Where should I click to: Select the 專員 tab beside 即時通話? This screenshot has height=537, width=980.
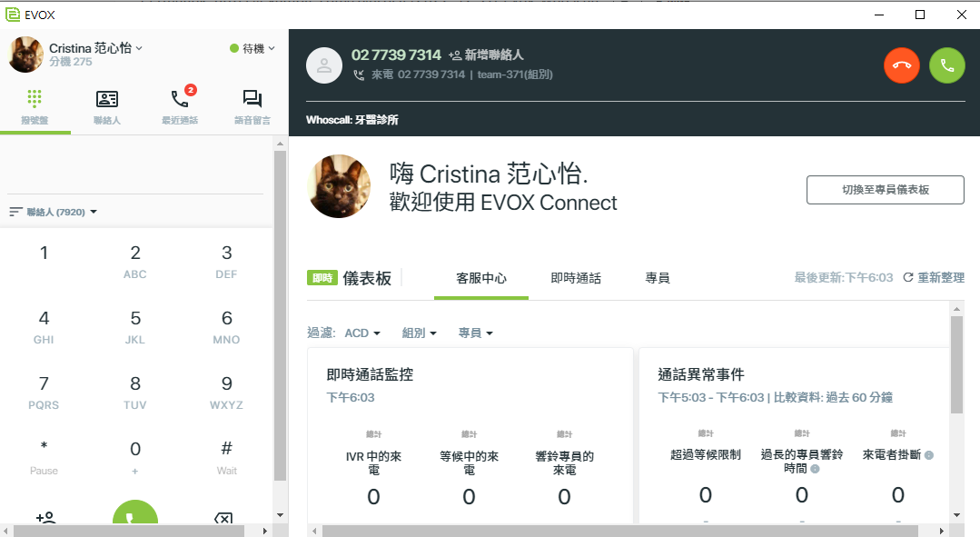[658, 278]
